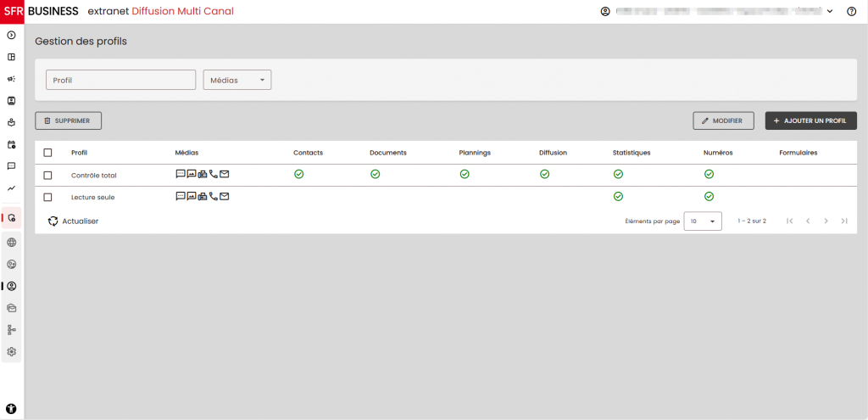
Task: Tick the Lecture seule row checkbox
Action: pos(47,197)
